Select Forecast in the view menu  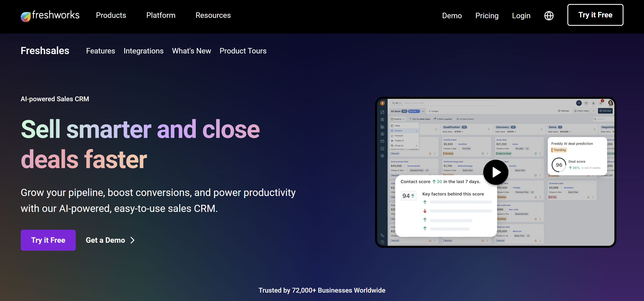point(404,136)
